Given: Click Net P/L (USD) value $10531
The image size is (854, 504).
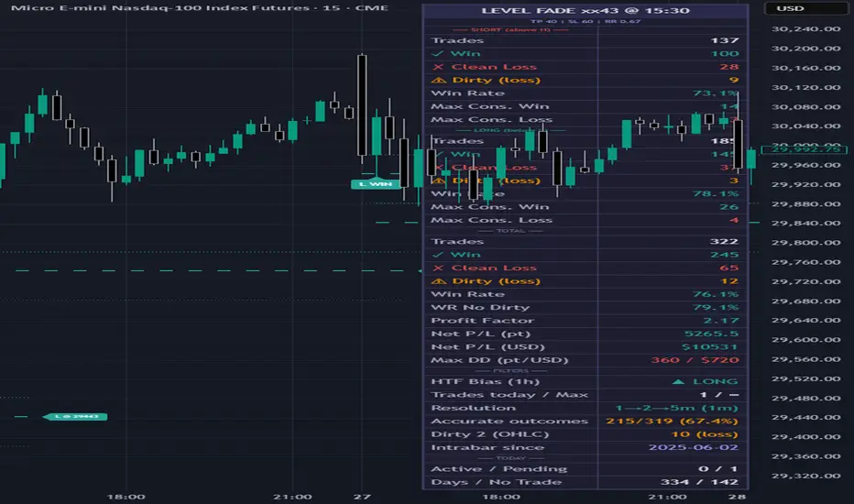Looking at the screenshot, I should tap(709, 346).
